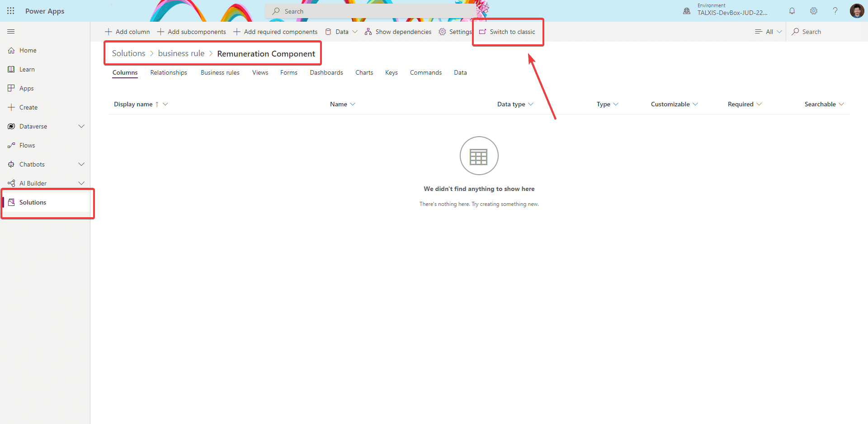This screenshot has width=868, height=424.
Task: Switch to the Business rules tab
Action: point(220,72)
